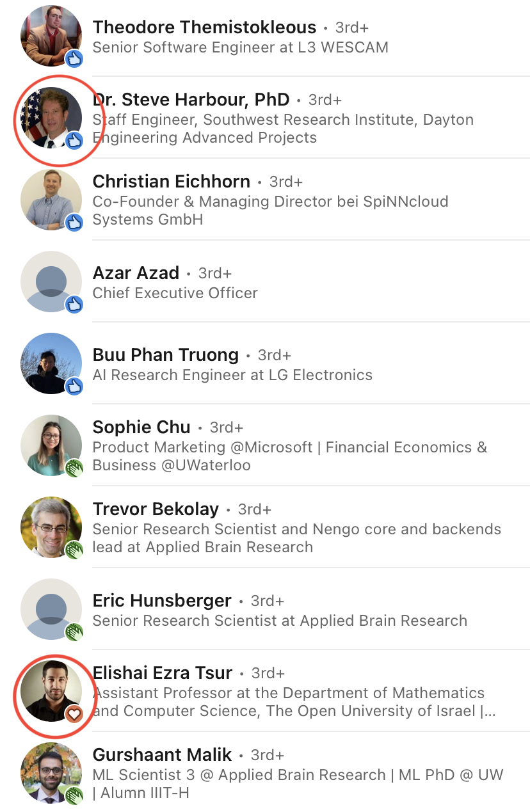530x812 pixels.
Task: Click the celebrate badge on Gurshaant Malik's avatar
Action: pos(74,795)
